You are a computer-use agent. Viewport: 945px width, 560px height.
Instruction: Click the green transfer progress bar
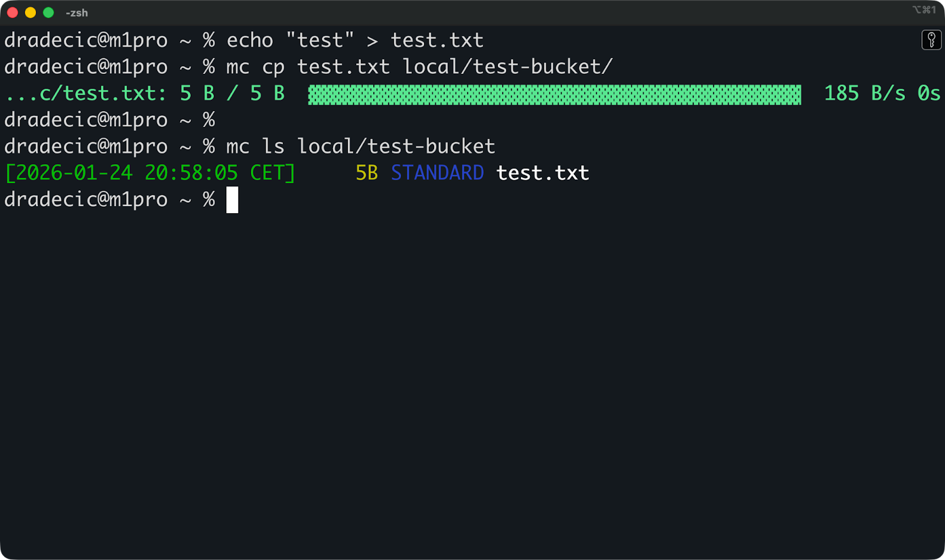(x=555, y=93)
